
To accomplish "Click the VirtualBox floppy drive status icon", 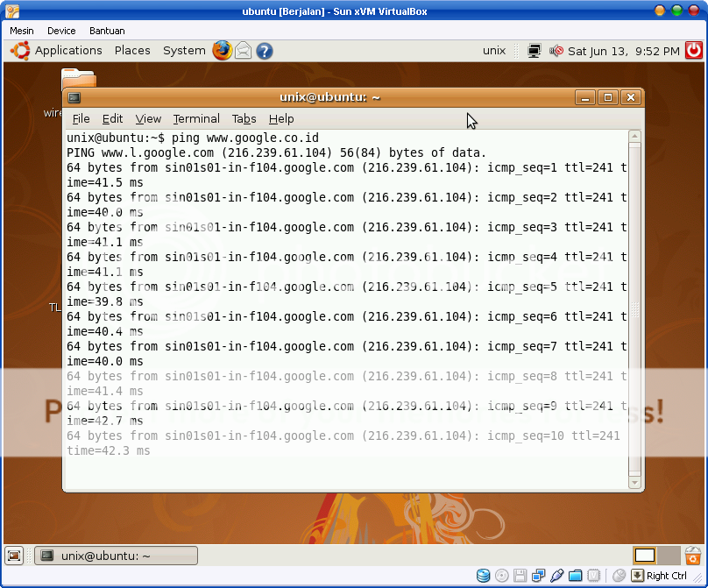I will (520, 576).
